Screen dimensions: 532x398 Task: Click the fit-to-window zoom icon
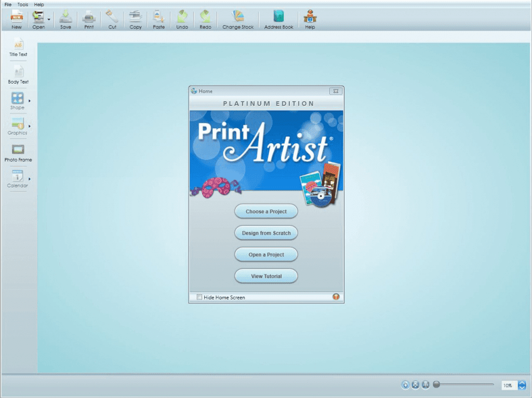(x=415, y=385)
